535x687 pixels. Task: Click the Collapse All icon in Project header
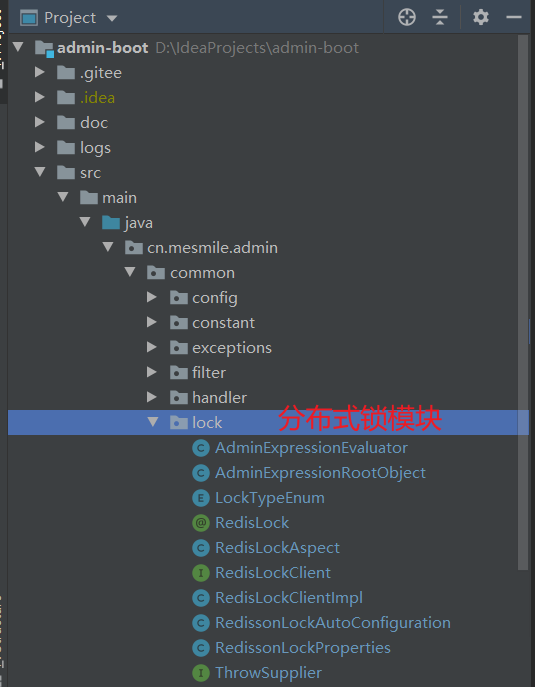(x=439, y=18)
